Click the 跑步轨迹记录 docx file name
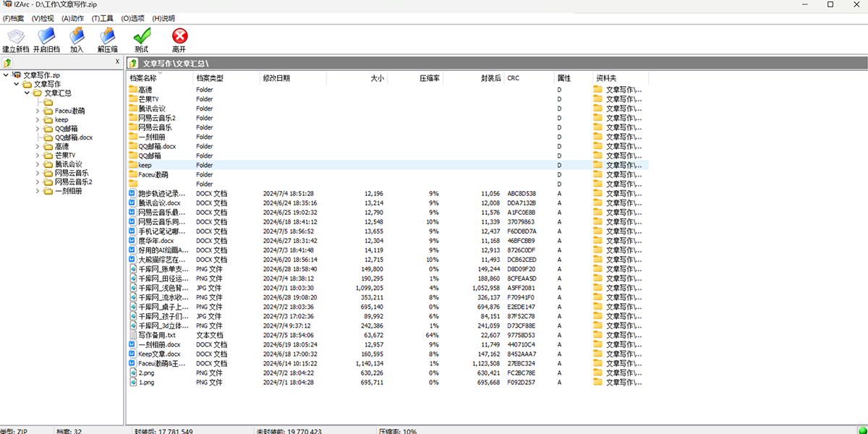The image size is (868, 434). [x=163, y=193]
